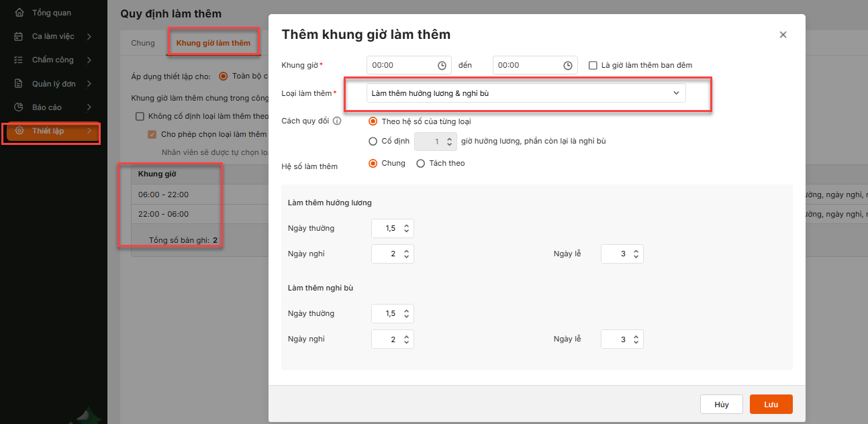Viewport: 868px width, 424px height.
Task: Open Chấm công menu item
Action: [53, 60]
